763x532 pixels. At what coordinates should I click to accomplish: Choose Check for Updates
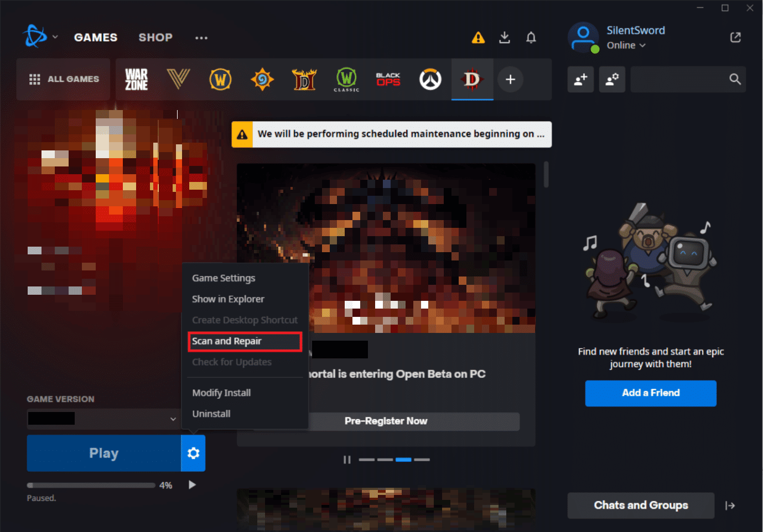232,362
